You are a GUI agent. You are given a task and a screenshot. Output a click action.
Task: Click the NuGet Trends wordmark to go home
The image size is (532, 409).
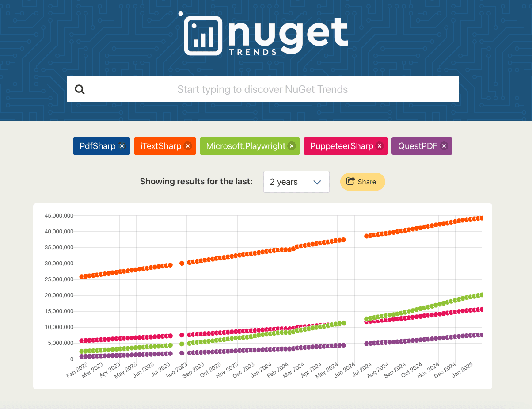(287, 33)
